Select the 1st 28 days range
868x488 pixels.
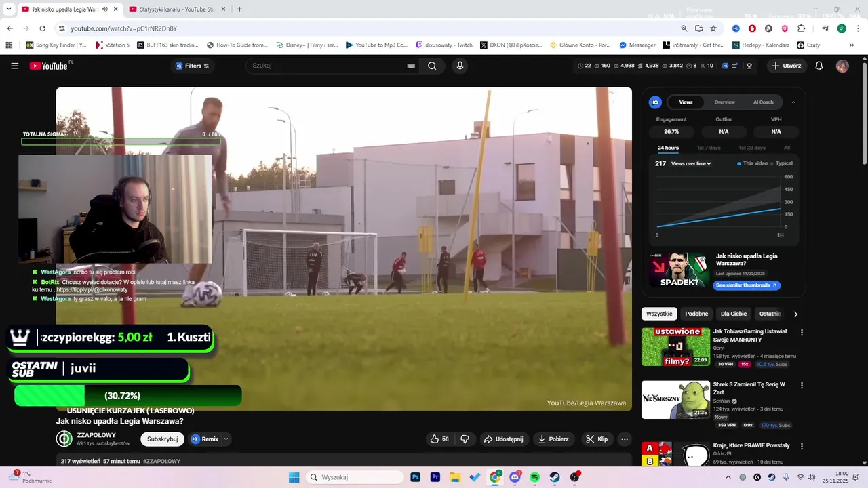tap(751, 148)
